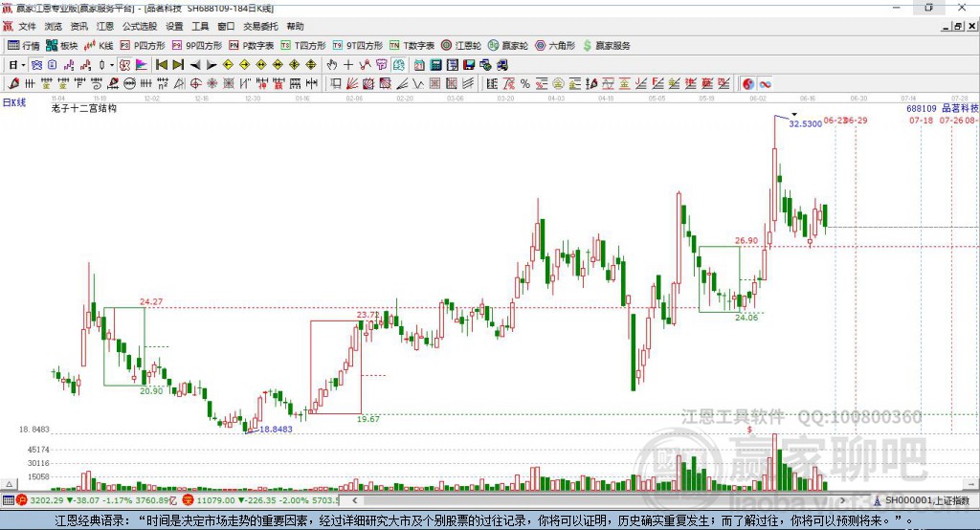
Task: Open the 工具 menu
Action: click(x=200, y=26)
